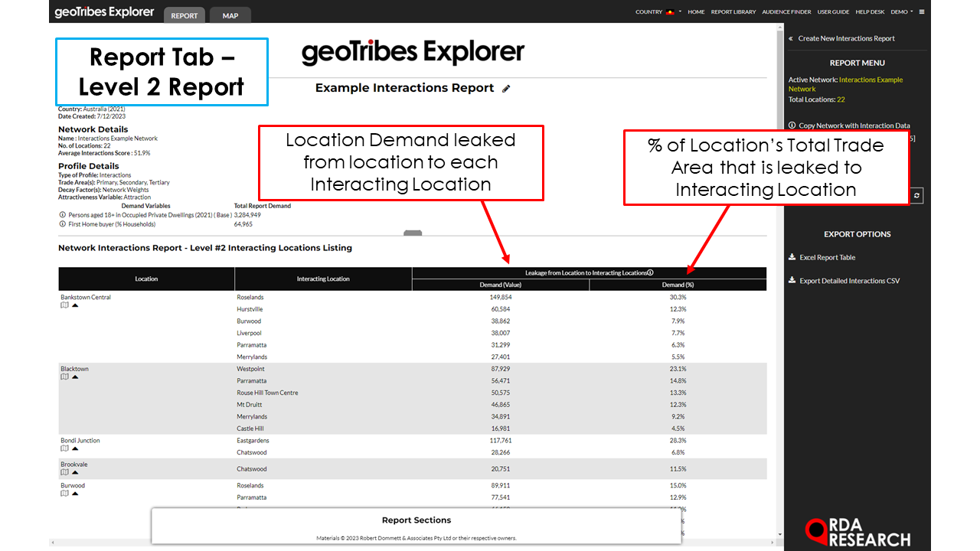Open the Country dropdown arrow
Image resolution: width=980 pixels, height=551 pixels.
click(680, 12)
